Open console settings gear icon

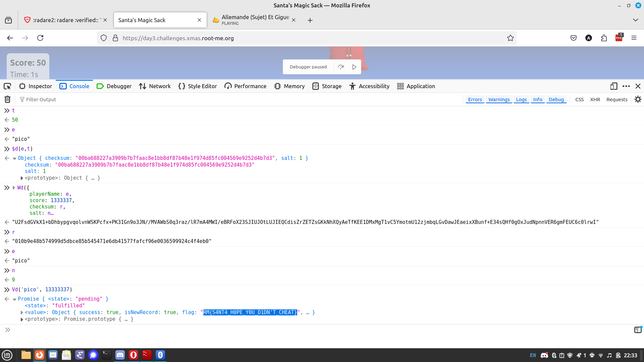(x=638, y=100)
